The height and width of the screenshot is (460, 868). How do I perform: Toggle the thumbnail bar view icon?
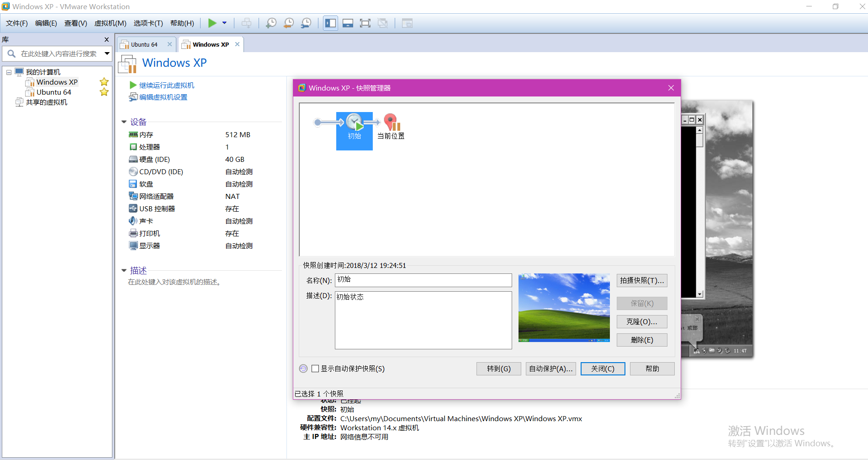(x=348, y=23)
